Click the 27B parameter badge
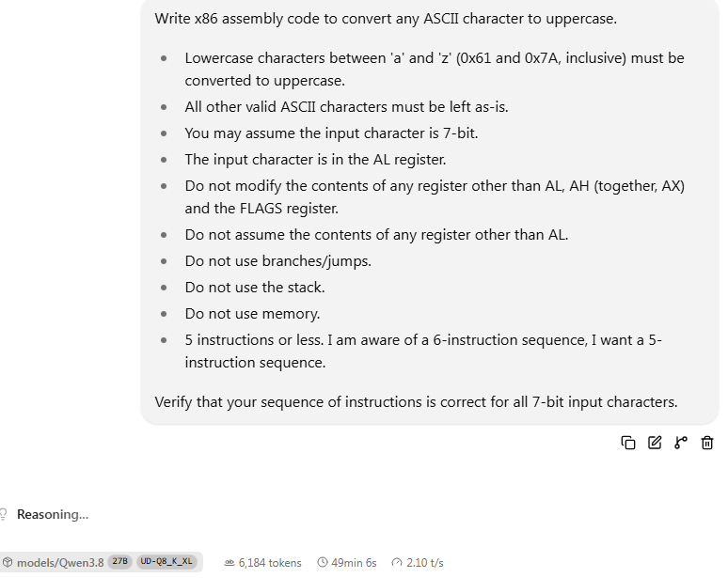 [119, 561]
